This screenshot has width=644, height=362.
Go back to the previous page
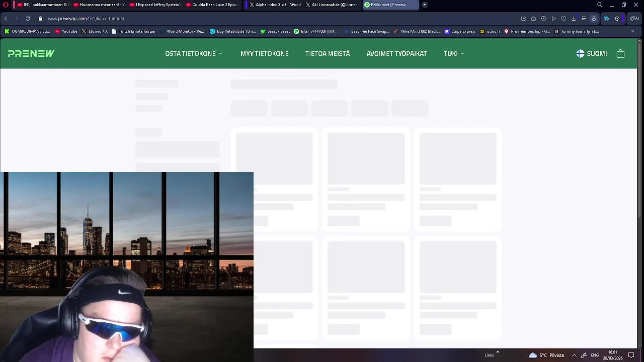point(6,19)
